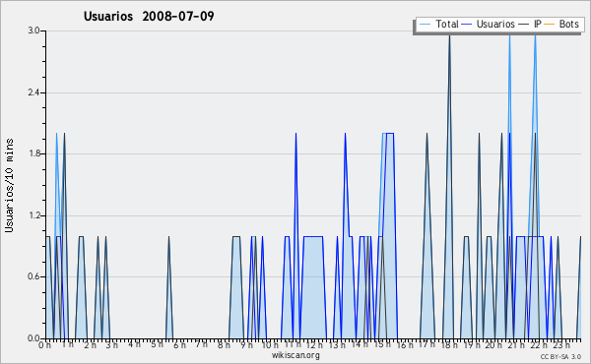Click the '0 h' x-axis label
The image size is (591, 364).
(x=44, y=344)
